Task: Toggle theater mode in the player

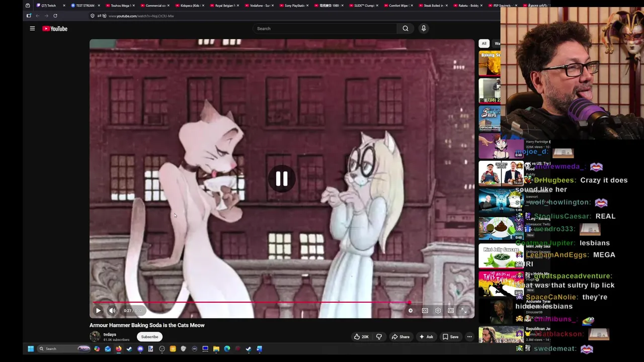Action: pyautogui.click(x=451, y=311)
